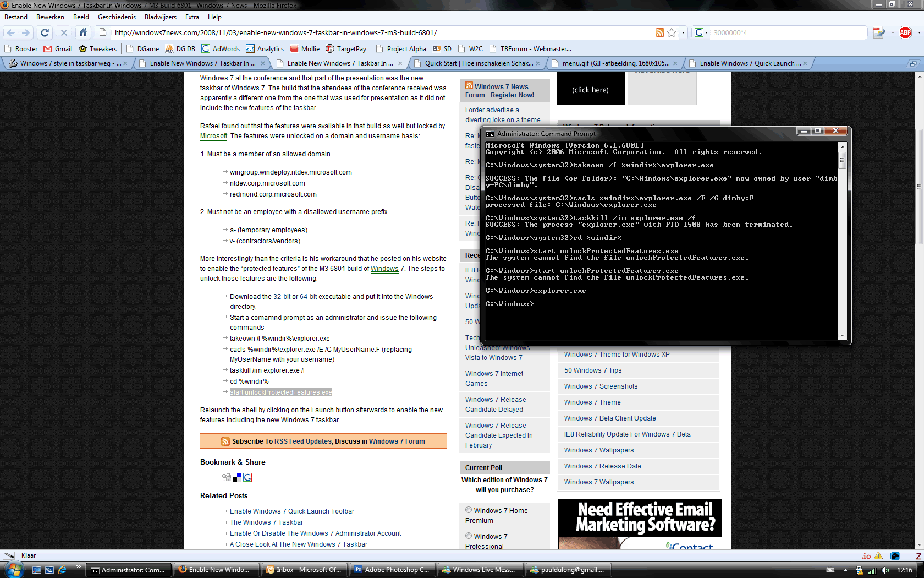Stop loading the page with X icon
This screenshot has width=924, height=578.
[64, 32]
